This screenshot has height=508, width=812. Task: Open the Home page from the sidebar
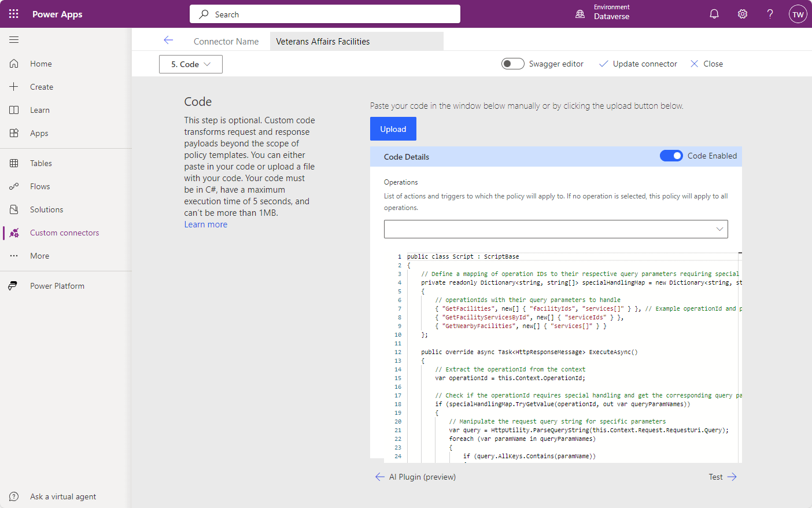(40, 63)
